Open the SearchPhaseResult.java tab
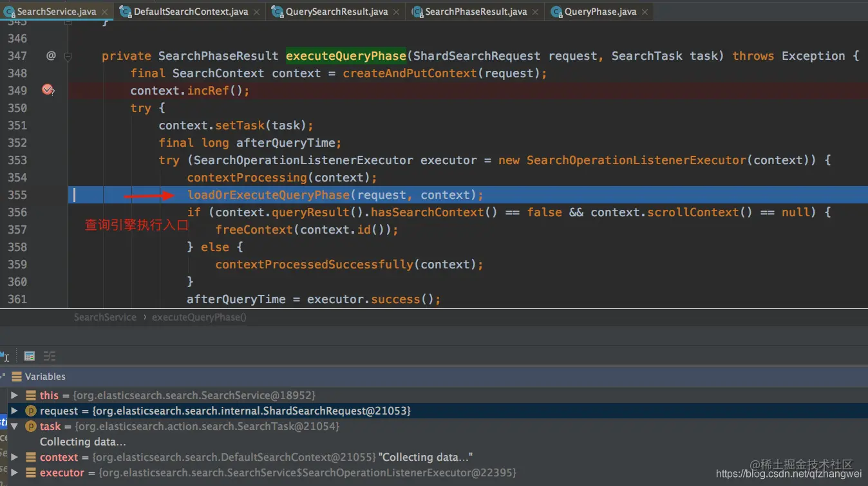The image size is (868, 486). tap(476, 12)
